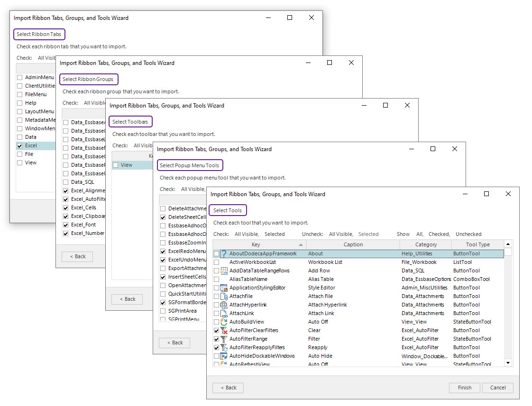Click Uncheck All Visible in Select Tools window
The width and height of the screenshot is (532, 406).
341,234
